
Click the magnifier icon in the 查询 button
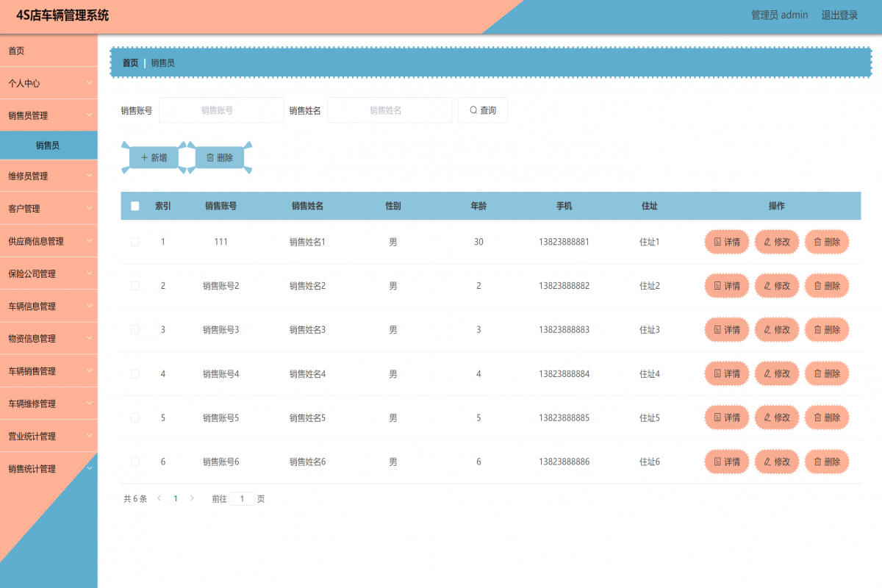473,110
